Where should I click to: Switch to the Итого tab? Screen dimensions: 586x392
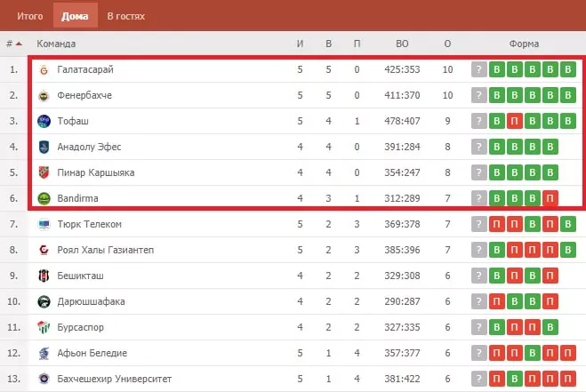click(30, 16)
